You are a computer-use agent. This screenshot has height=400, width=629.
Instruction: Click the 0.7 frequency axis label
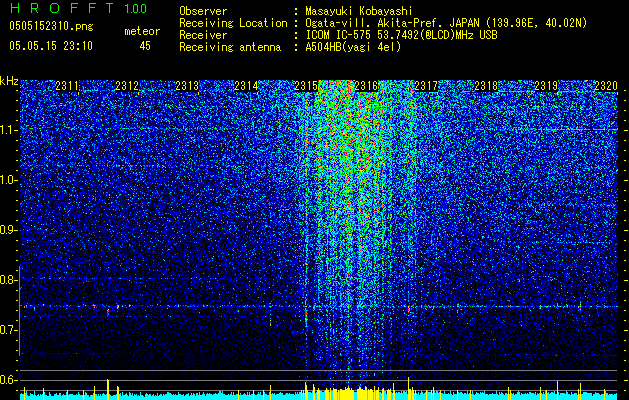[9, 330]
